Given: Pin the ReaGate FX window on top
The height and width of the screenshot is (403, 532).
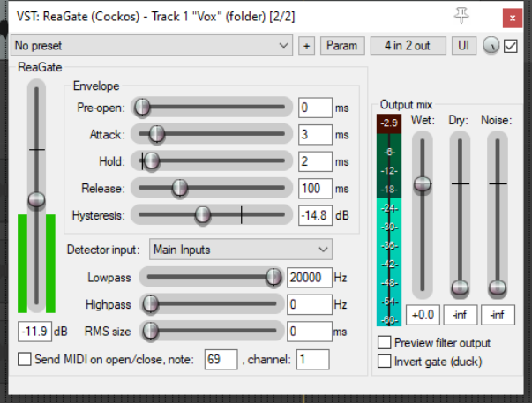Looking at the screenshot, I should point(461,15).
